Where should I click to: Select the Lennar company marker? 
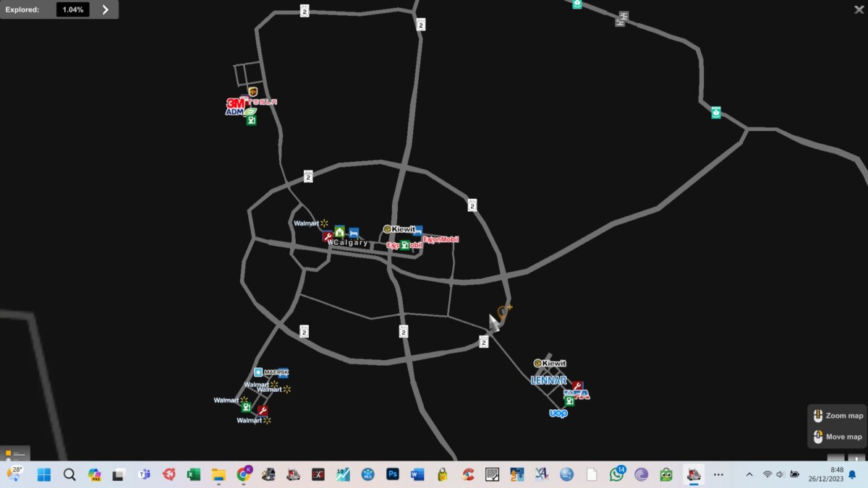pyautogui.click(x=548, y=380)
